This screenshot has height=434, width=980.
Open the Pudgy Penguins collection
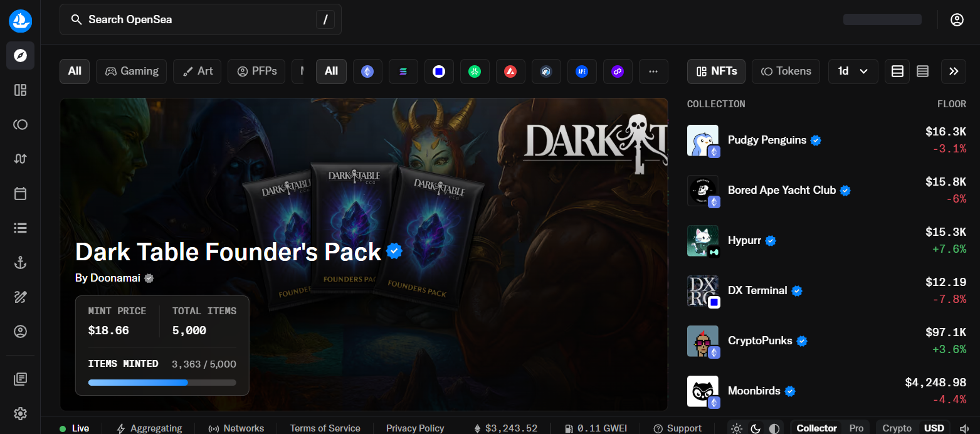767,140
